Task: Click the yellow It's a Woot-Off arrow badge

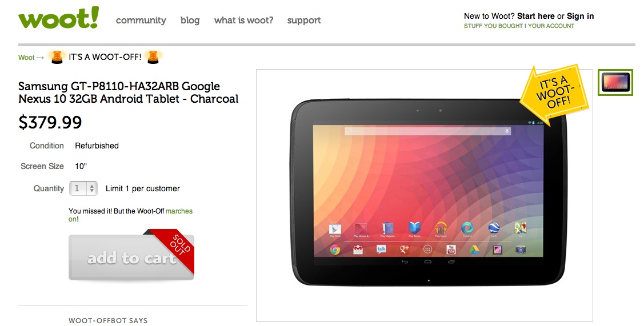Action: click(554, 92)
